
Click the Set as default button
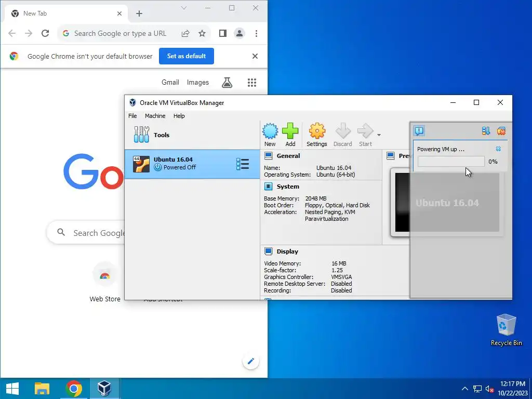(x=187, y=56)
